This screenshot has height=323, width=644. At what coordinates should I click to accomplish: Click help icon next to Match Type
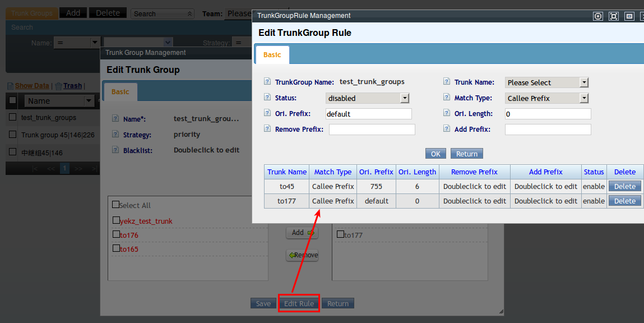447,98
